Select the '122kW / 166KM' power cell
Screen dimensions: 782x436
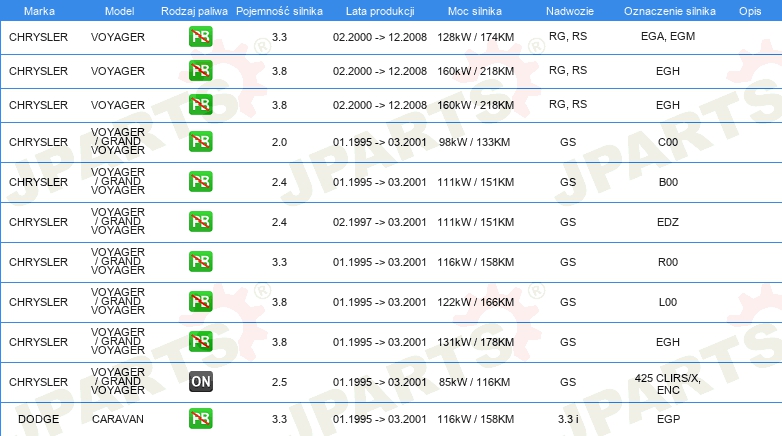pyautogui.click(x=475, y=302)
